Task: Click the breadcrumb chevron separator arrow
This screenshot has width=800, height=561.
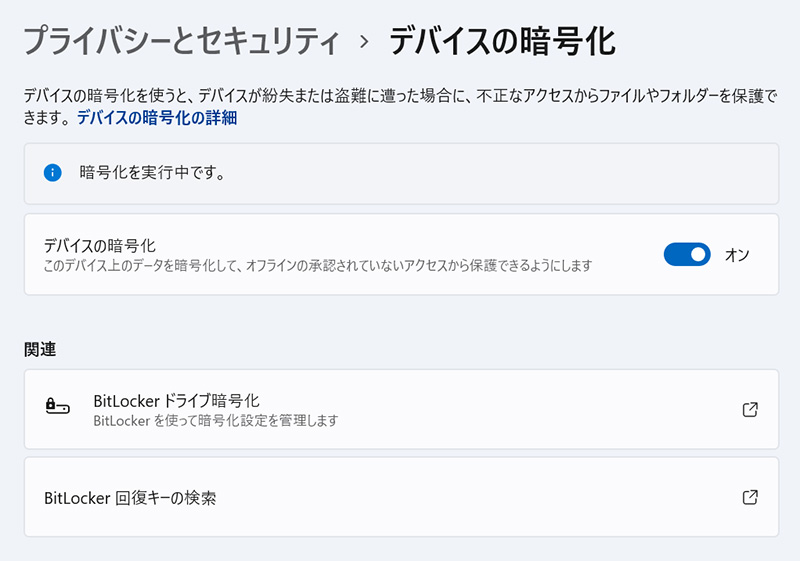Action: [x=363, y=43]
